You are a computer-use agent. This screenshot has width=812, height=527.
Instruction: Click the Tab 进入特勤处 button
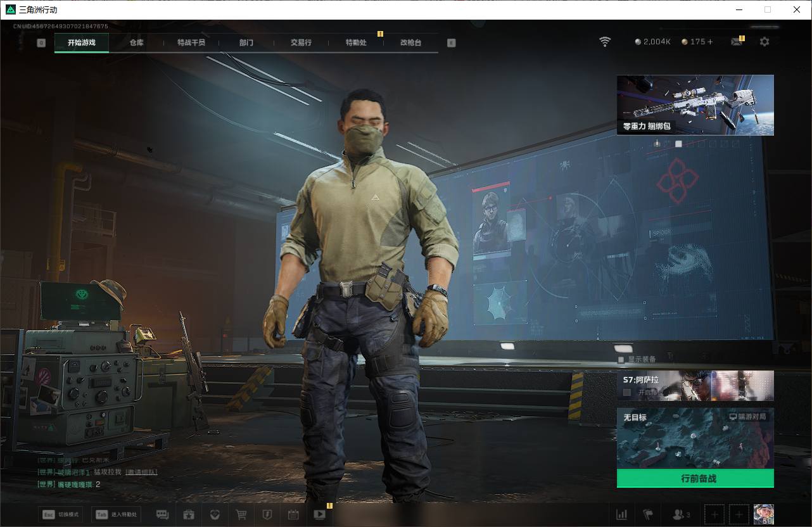(x=116, y=514)
